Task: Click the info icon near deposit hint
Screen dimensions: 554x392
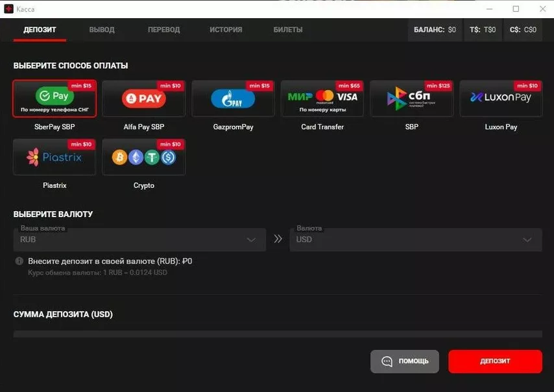Action: [19, 261]
